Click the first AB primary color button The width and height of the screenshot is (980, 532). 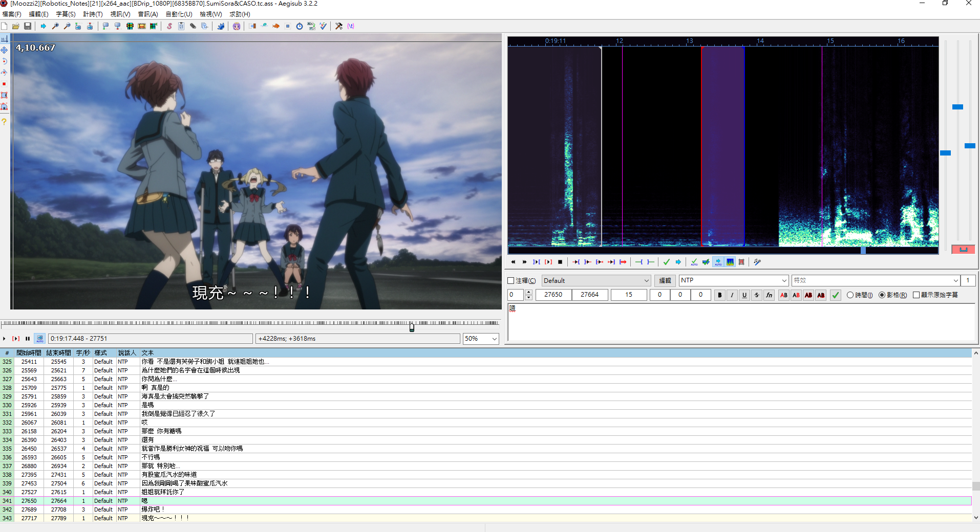pos(784,295)
